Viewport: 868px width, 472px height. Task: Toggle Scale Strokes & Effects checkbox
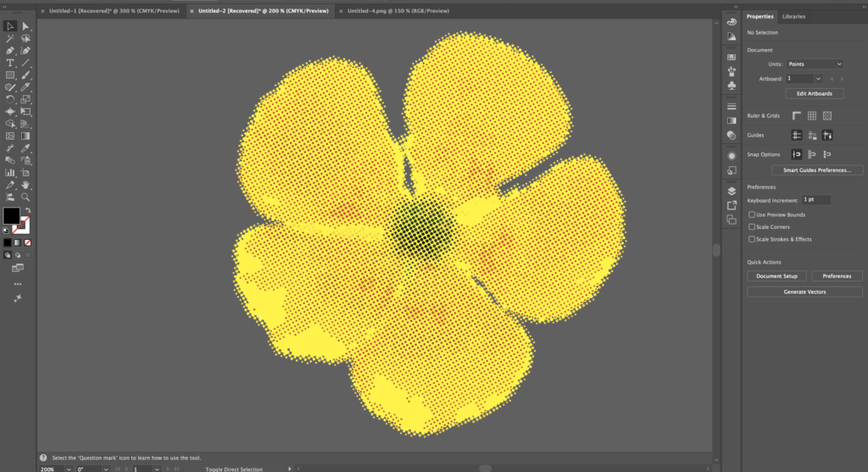click(x=752, y=239)
